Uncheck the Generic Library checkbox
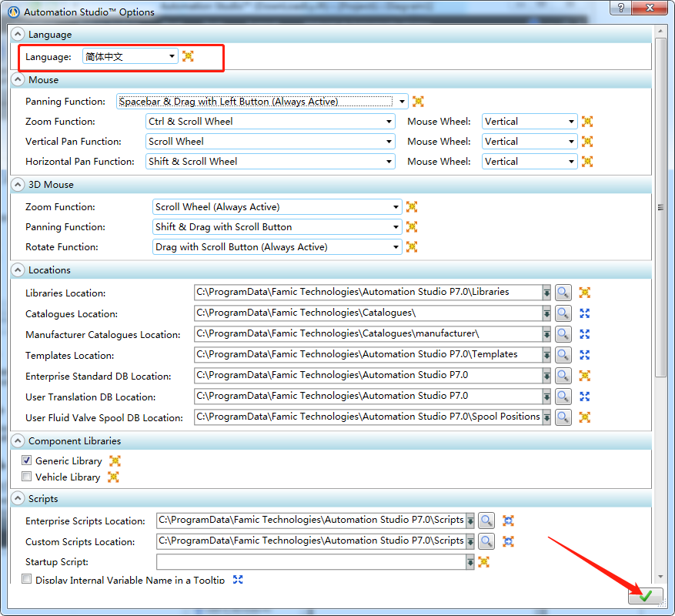 pyautogui.click(x=27, y=460)
